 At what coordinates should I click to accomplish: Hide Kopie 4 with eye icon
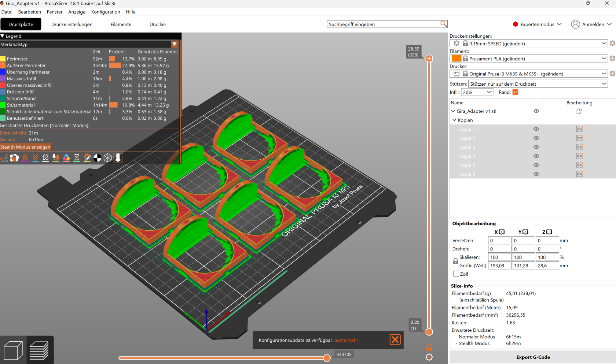[x=536, y=156]
